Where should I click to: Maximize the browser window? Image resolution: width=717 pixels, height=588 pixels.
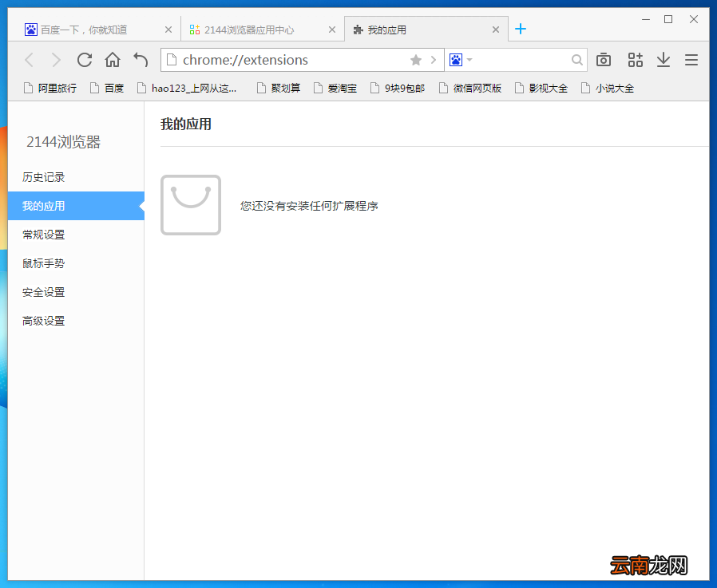[x=668, y=19]
